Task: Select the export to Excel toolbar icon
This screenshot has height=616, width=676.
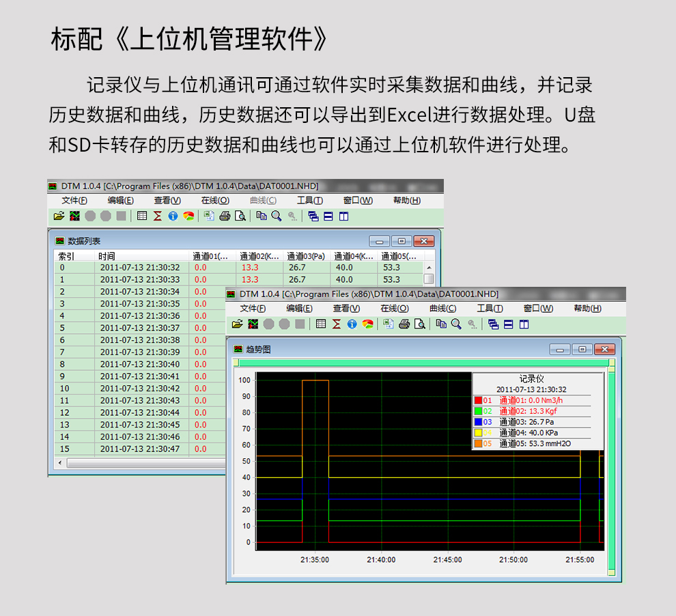Action: click(x=389, y=324)
